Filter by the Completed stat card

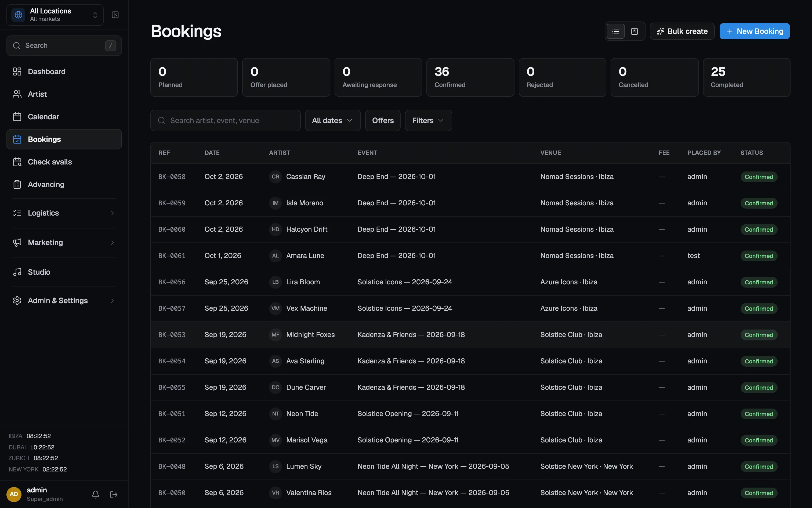click(746, 77)
